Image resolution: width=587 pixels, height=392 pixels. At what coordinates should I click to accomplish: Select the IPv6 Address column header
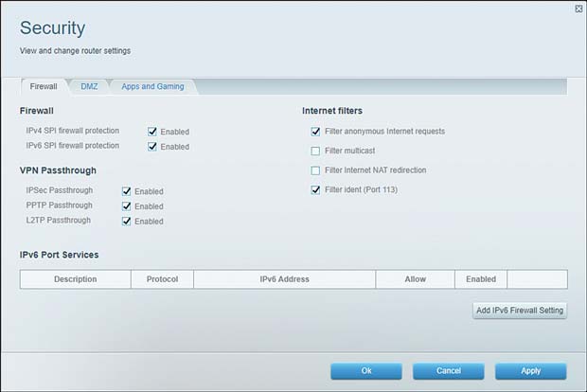285,279
